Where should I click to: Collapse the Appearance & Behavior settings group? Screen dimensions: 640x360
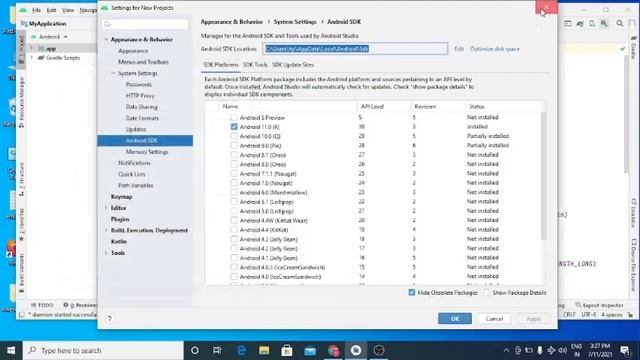coord(106,40)
